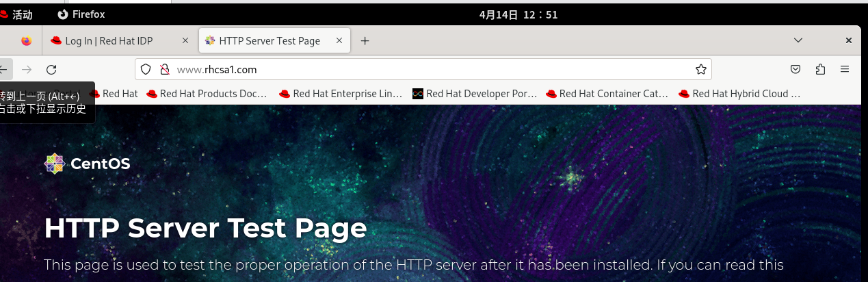The height and width of the screenshot is (282, 868).
Task: Click the Red Hat favicon on Log In tab
Action: click(56, 41)
